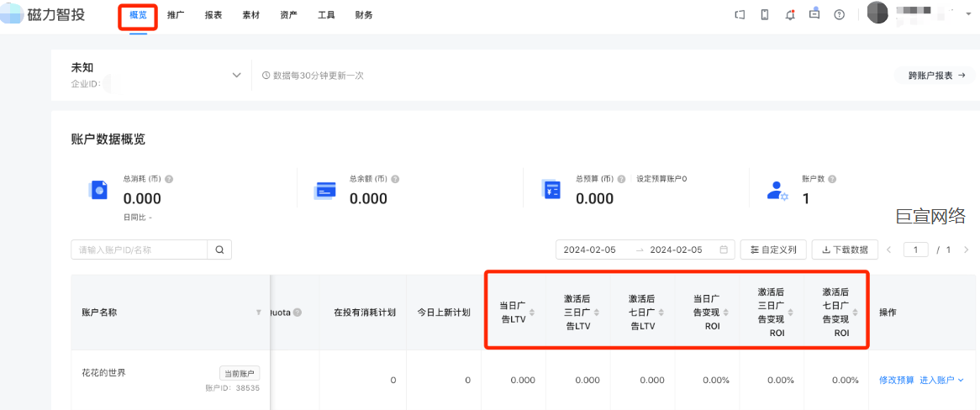Click the 磁力智投 logo

pos(43,15)
